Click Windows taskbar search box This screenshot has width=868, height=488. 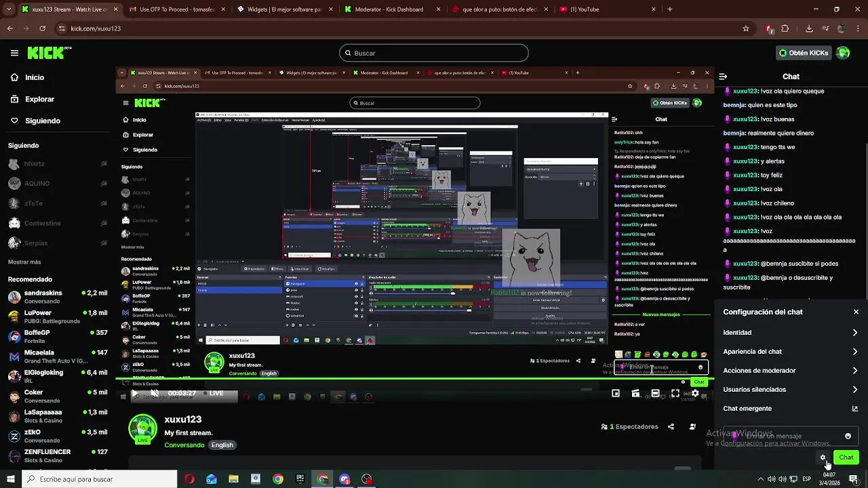tap(100, 479)
